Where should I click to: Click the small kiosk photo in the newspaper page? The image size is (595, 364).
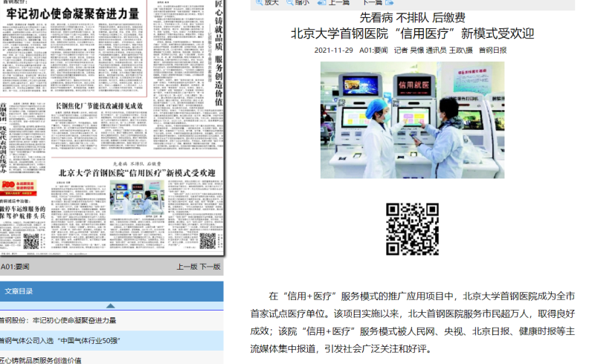137,198
